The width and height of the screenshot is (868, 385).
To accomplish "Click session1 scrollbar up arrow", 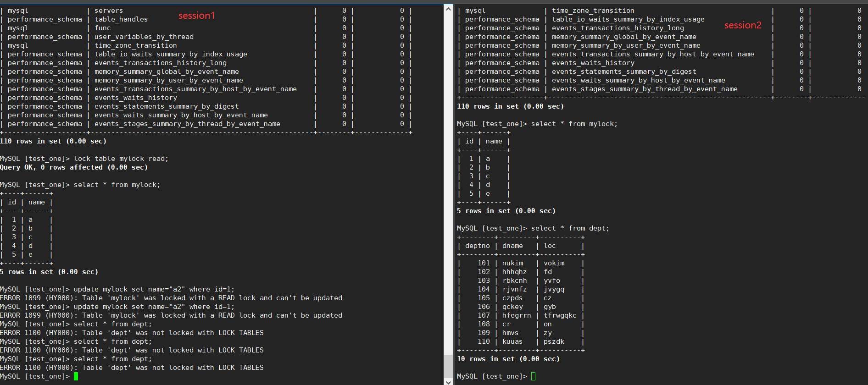I will point(449,8).
